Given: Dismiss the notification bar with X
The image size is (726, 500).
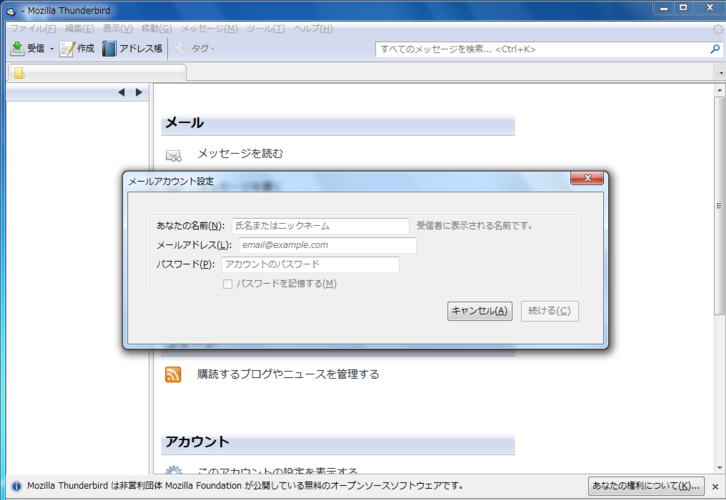Looking at the screenshot, I should [715, 487].
